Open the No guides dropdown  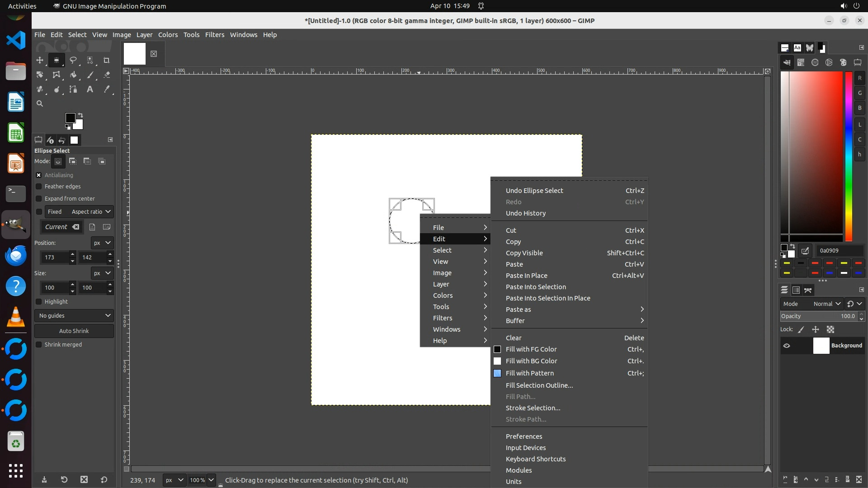click(x=74, y=315)
